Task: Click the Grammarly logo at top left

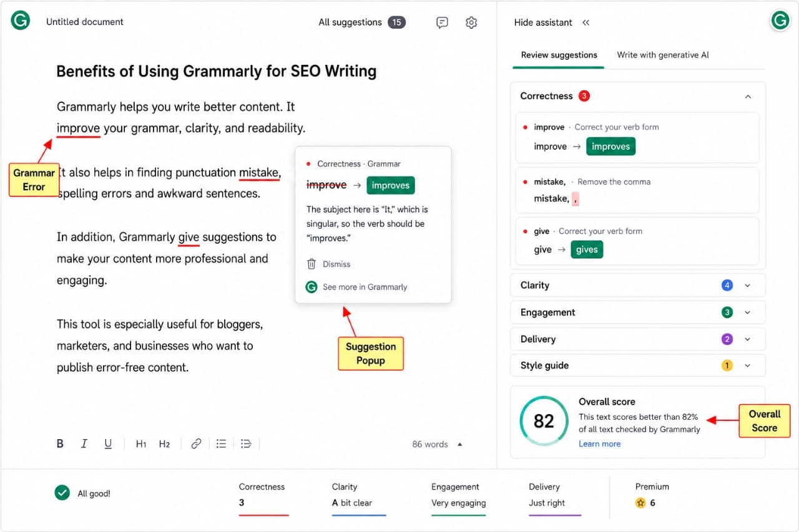Action: click(20, 21)
